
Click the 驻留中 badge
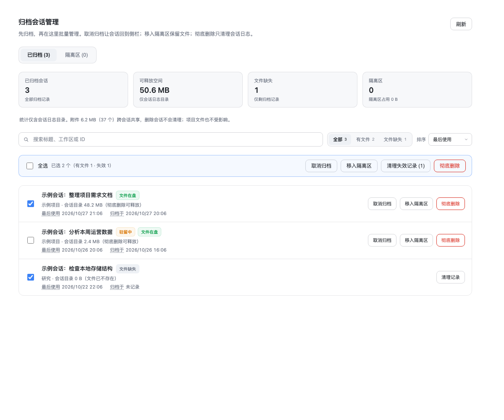126,232
